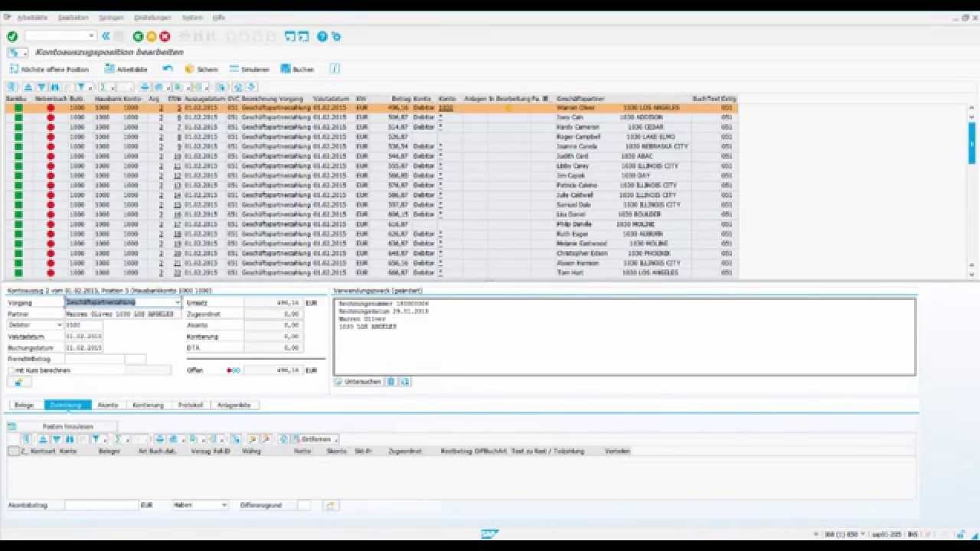Switch to the Belege tab
This screenshot has height=551, width=980.
(24, 405)
